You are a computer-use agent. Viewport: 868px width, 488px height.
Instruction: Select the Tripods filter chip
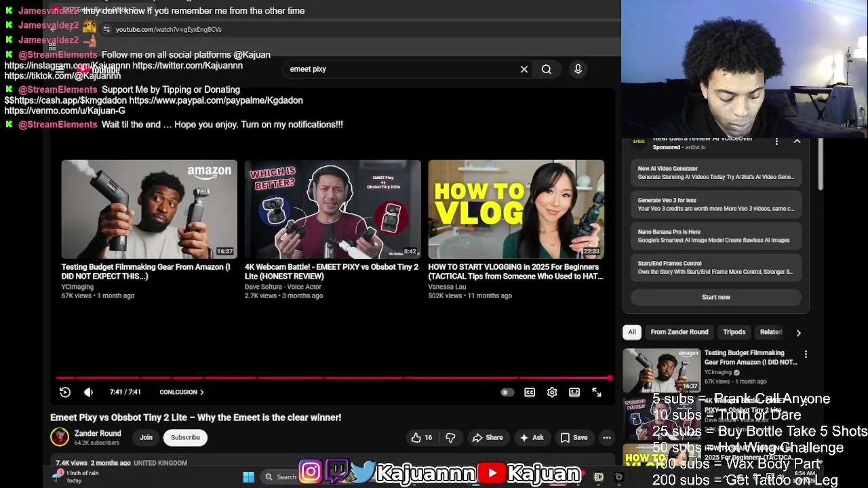coord(734,332)
